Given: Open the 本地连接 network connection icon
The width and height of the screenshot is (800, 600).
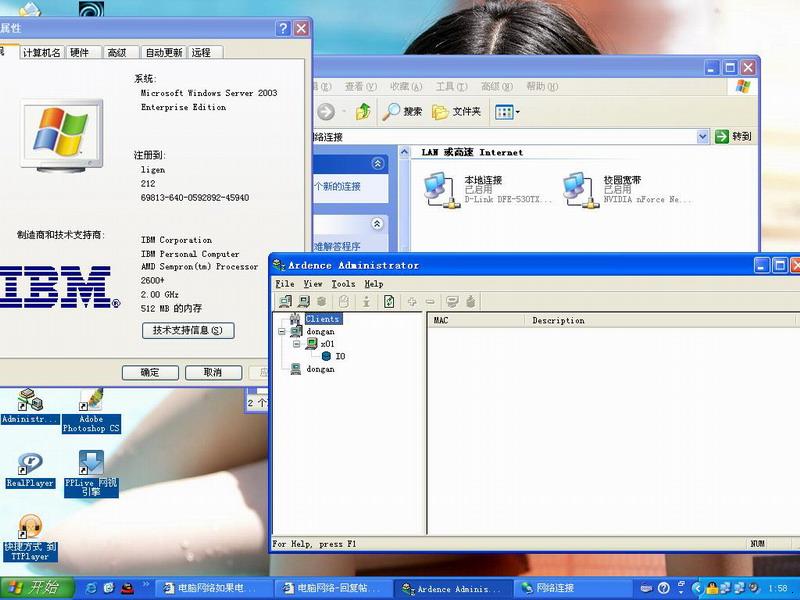Looking at the screenshot, I should tap(436, 187).
